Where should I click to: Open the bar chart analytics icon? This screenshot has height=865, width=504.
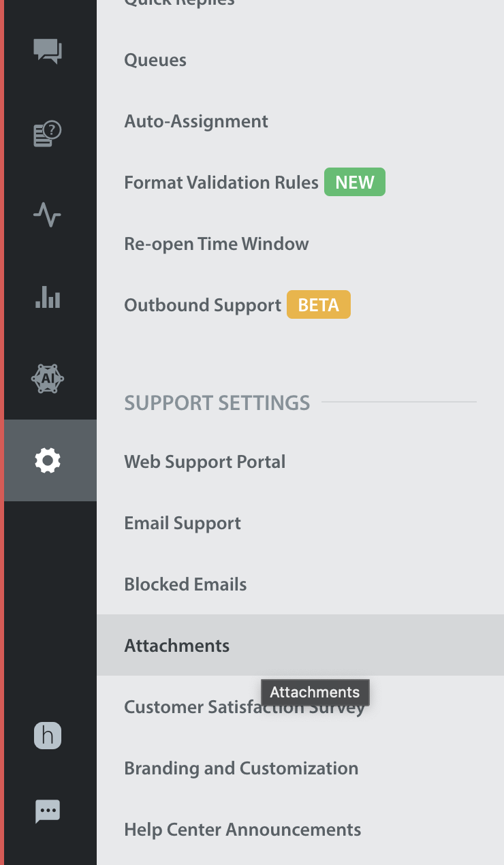(48, 297)
